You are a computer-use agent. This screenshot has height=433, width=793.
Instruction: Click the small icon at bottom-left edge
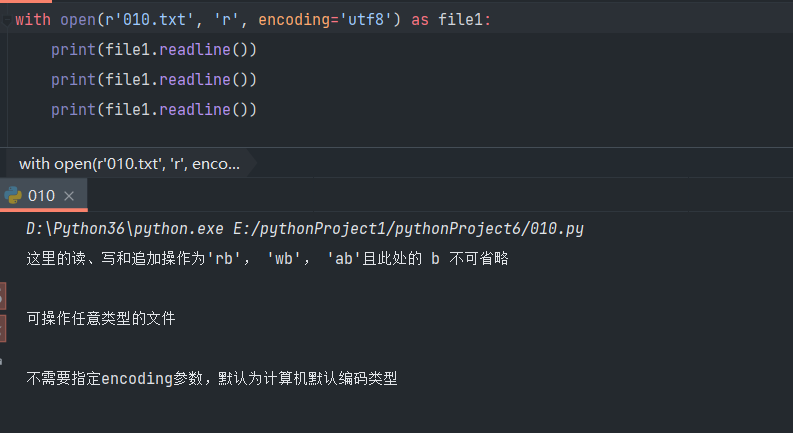[2, 361]
